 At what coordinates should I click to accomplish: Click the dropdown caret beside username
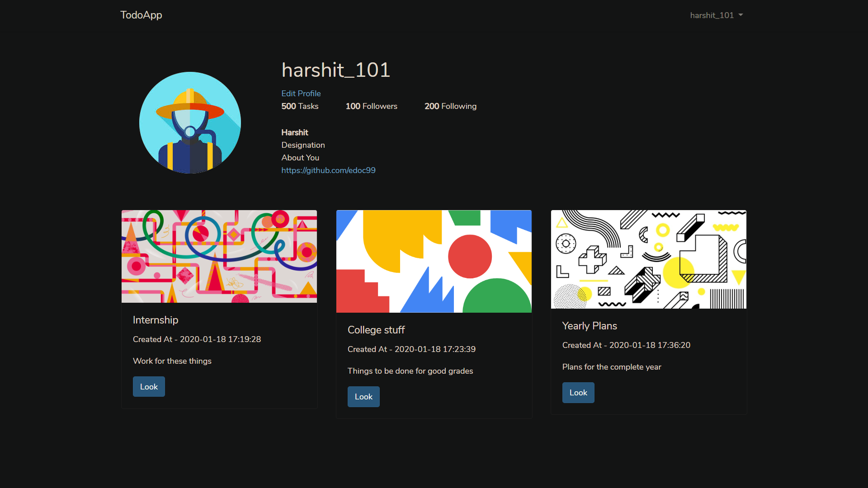click(741, 15)
